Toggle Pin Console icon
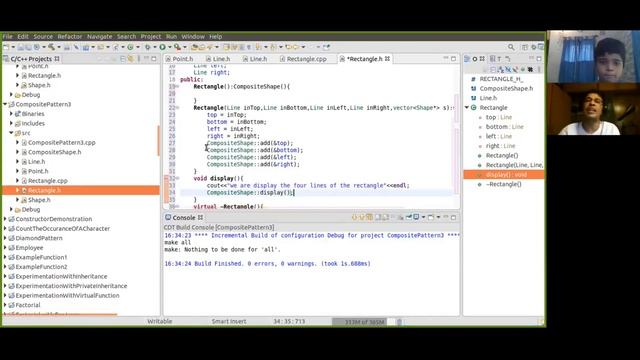Screen dimensions: 640x360 (409, 218)
